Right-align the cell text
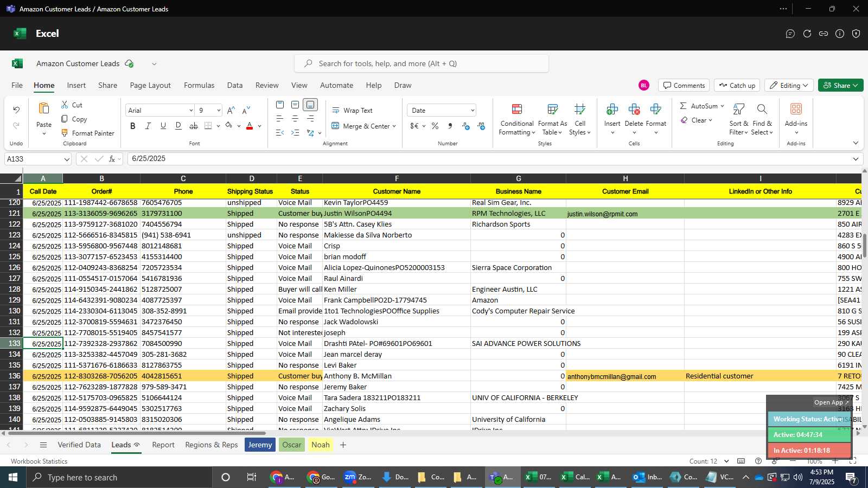 tap(310, 119)
